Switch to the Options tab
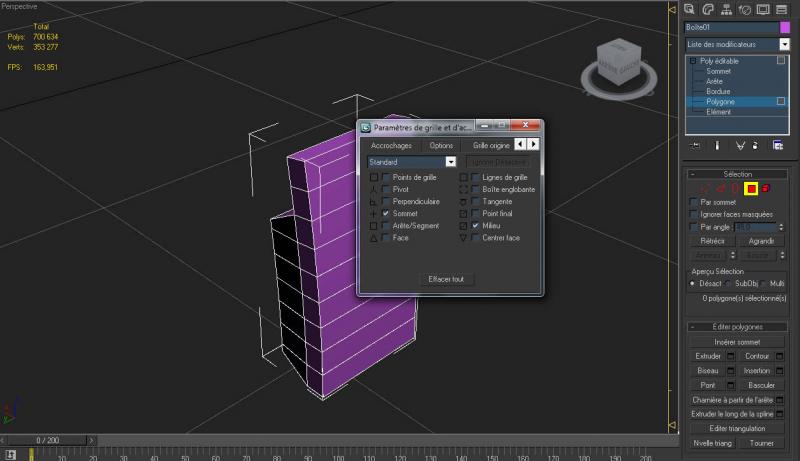The width and height of the screenshot is (800, 461). pos(441,145)
